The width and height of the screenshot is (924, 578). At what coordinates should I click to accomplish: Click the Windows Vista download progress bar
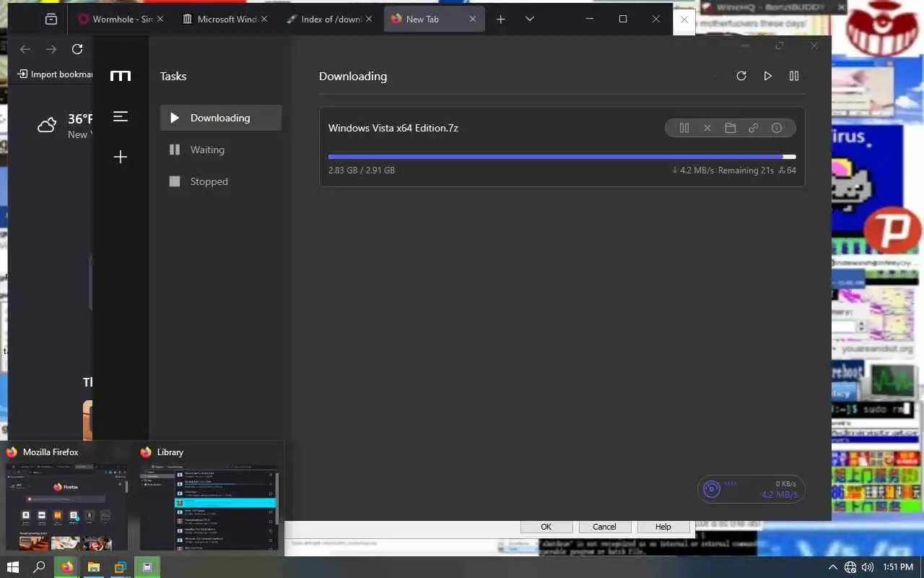click(x=562, y=157)
